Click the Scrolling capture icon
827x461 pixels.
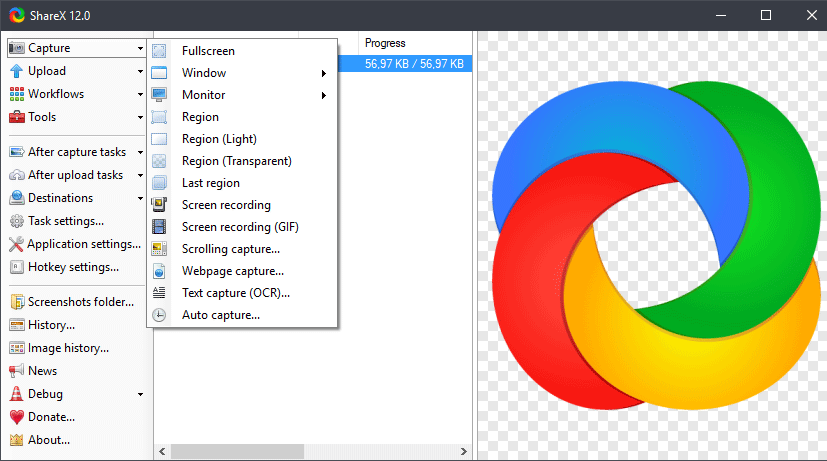(x=159, y=248)
